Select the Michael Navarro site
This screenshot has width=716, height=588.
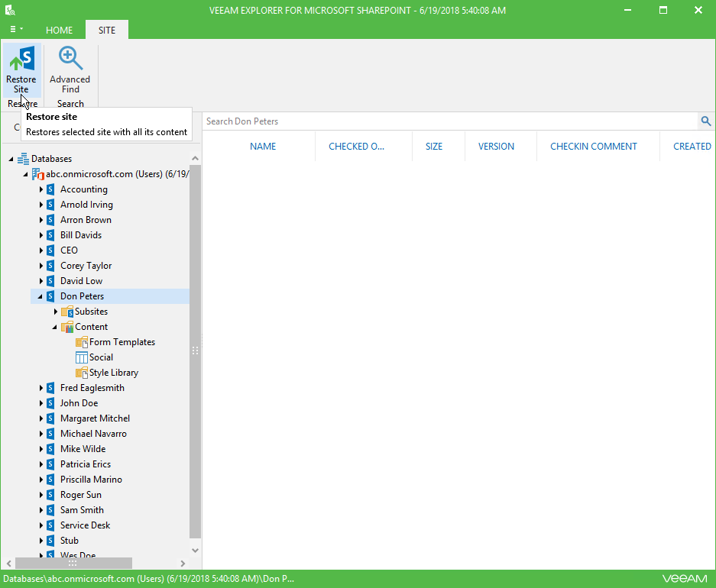pos(94,434)
